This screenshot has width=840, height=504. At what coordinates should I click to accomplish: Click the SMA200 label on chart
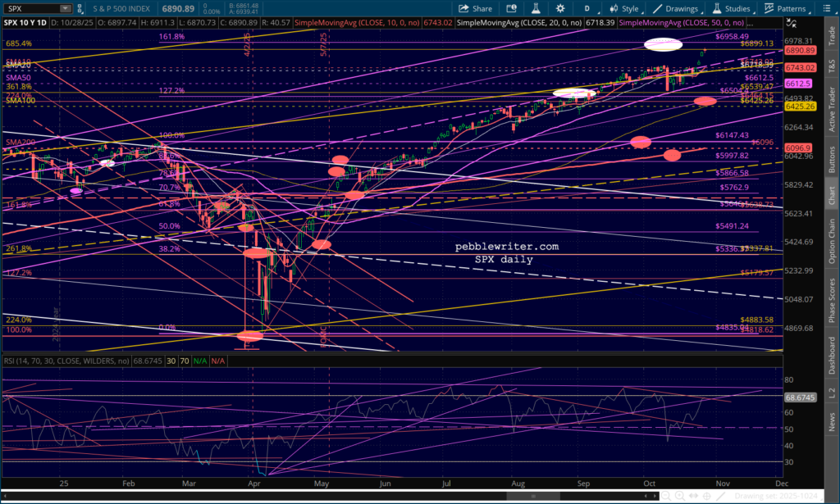coord(21,143)
